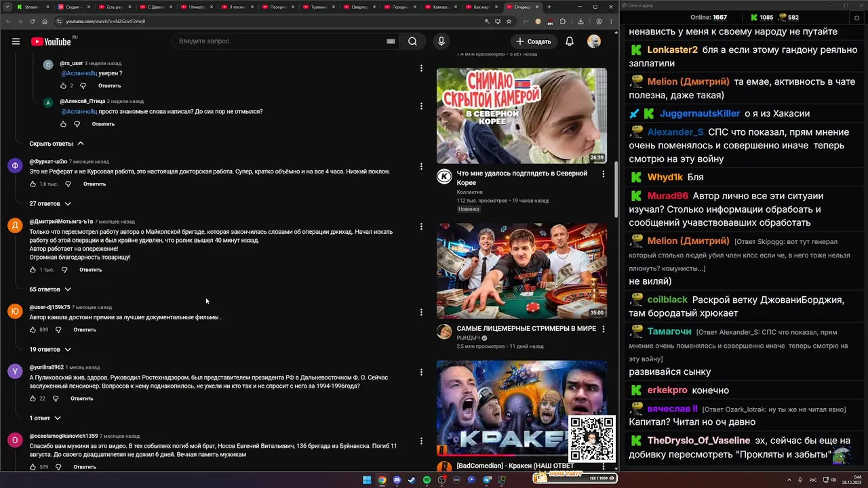868x488 pixels.
Task: Click username erkekpro in chat window
Action: click(x=667, y=390)
